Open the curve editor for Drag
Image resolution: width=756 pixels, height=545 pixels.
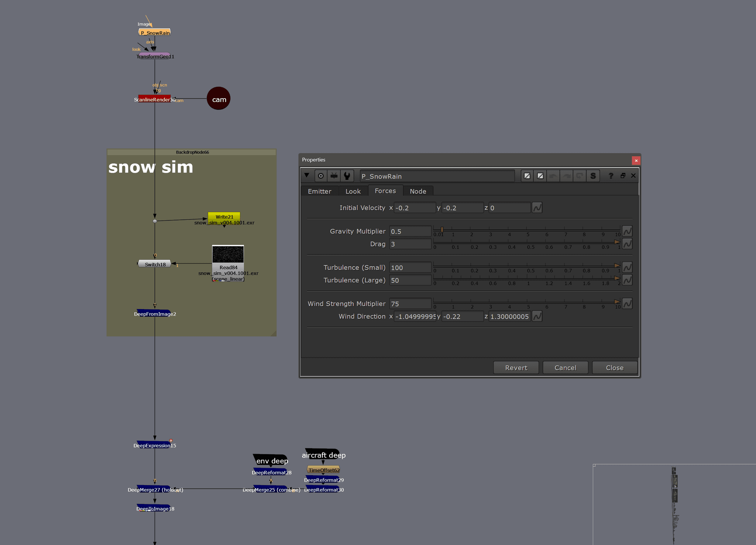(x=627, y=244)
